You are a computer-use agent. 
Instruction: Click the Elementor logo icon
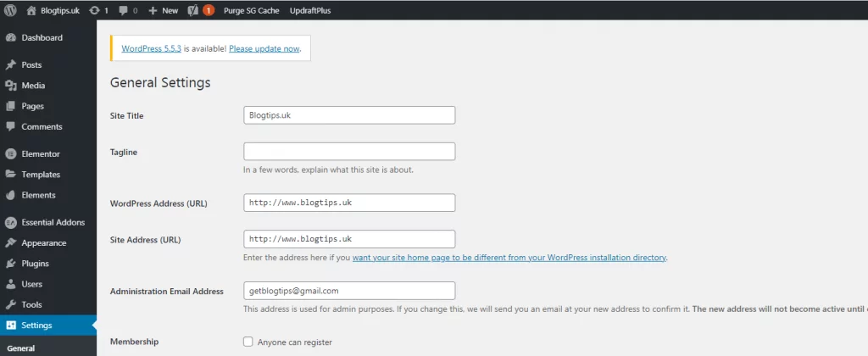(10, 154)
